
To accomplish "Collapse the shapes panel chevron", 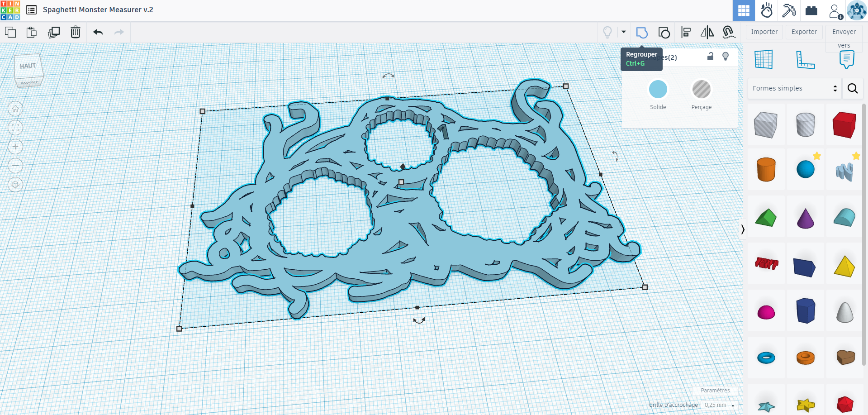I will click(743, 229).
